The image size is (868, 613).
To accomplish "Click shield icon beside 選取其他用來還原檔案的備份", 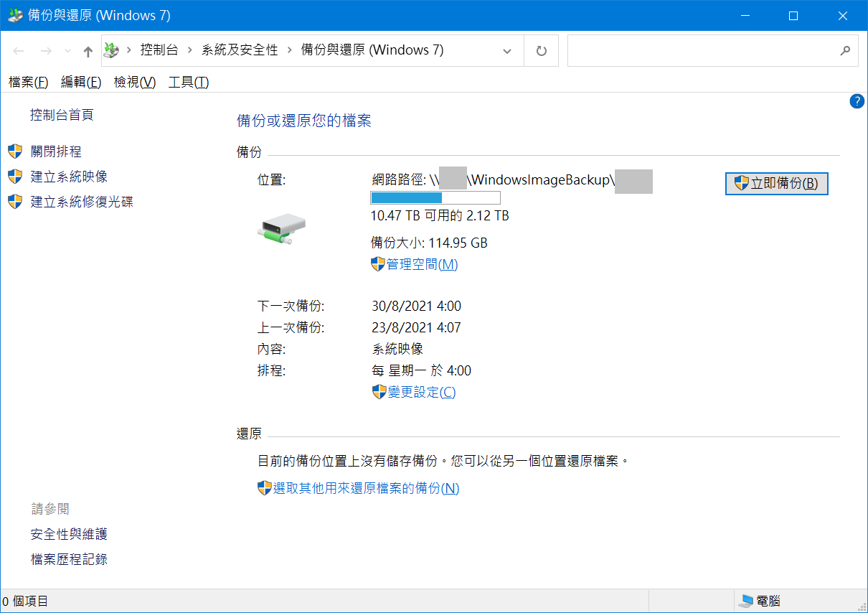I will [x=265, y=488].
